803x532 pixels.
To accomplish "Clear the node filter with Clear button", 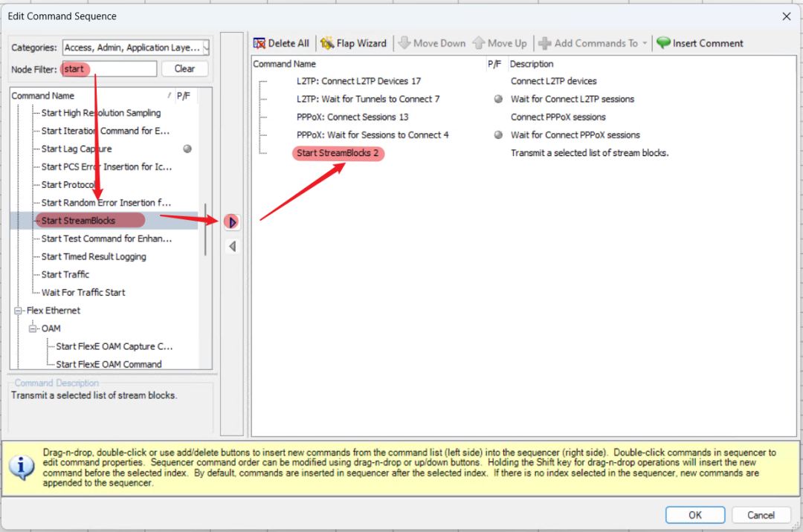I will pos(184,68).
